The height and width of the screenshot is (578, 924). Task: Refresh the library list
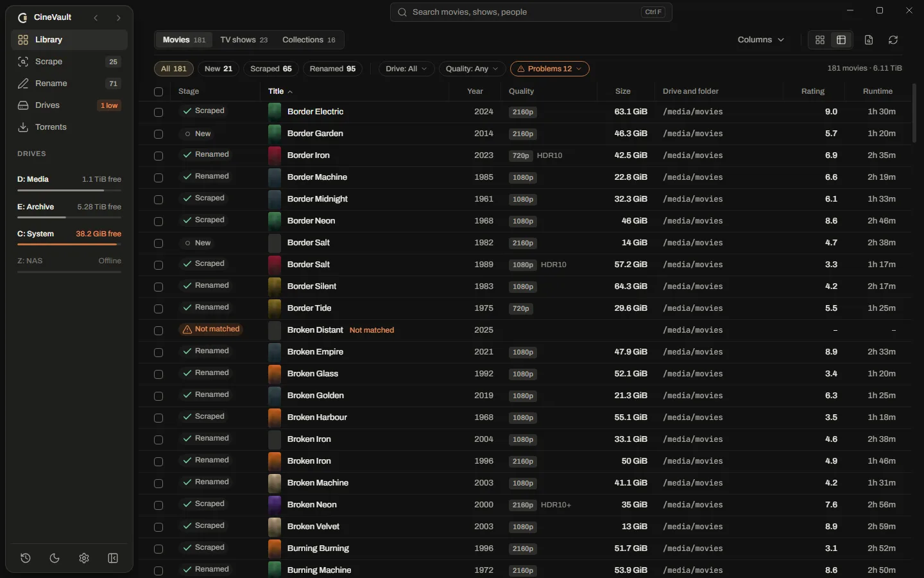point(893,40)
